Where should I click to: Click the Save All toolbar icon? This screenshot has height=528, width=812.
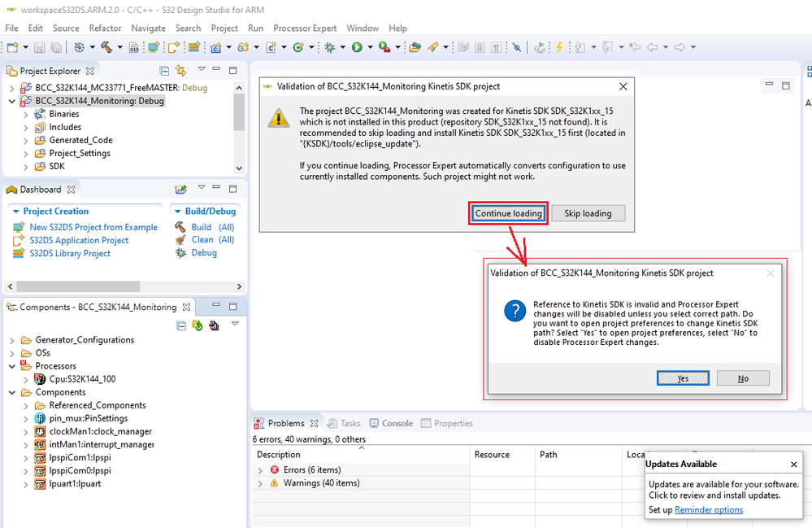[56, 47]
